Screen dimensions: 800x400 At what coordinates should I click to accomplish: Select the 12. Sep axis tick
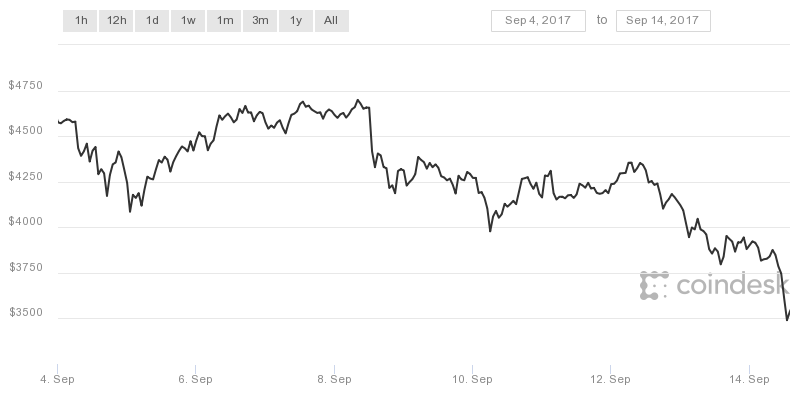[x=610, y=379]
